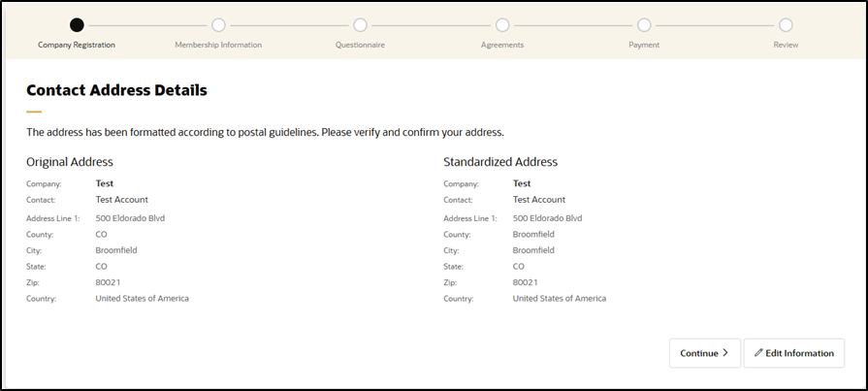Screen dimensions: 868x391
Task: Open the Membership Information step label
Action: (218, 45)
